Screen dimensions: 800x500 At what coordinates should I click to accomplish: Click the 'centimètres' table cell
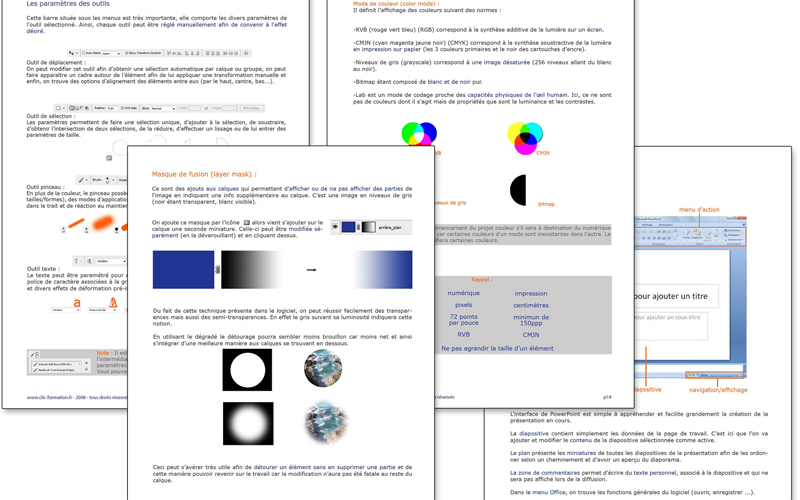point(531,305)
